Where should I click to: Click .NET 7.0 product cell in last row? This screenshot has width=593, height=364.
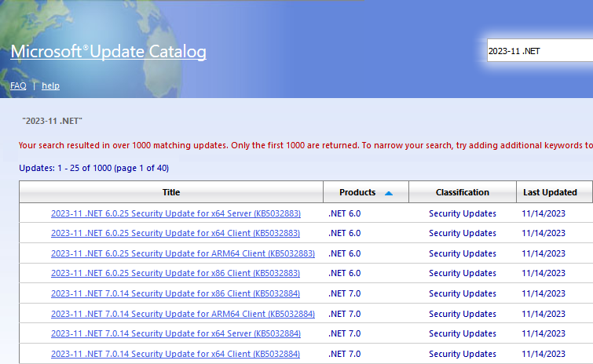click(x=344, y=354)
